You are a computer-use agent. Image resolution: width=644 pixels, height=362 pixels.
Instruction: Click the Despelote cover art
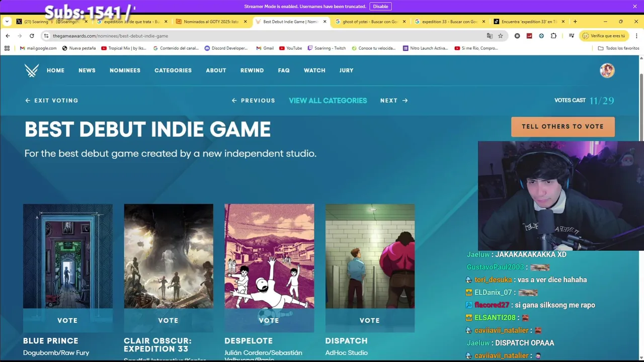pos(269,256)
